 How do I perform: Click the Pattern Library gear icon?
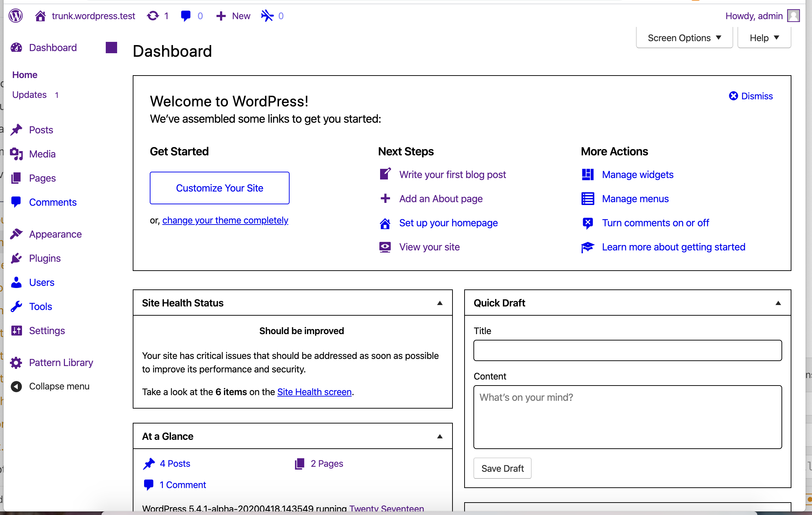tap(16, 362)
